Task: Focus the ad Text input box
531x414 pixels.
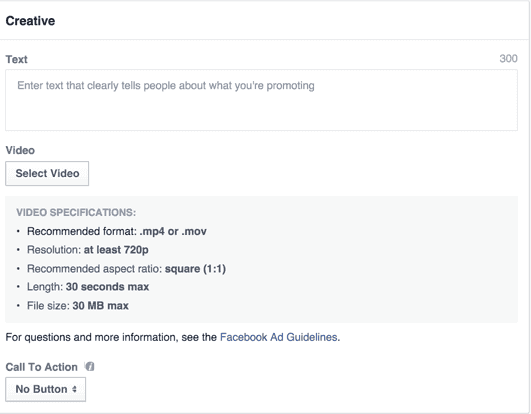Action: pyautogui.click(x=261, y=100)
